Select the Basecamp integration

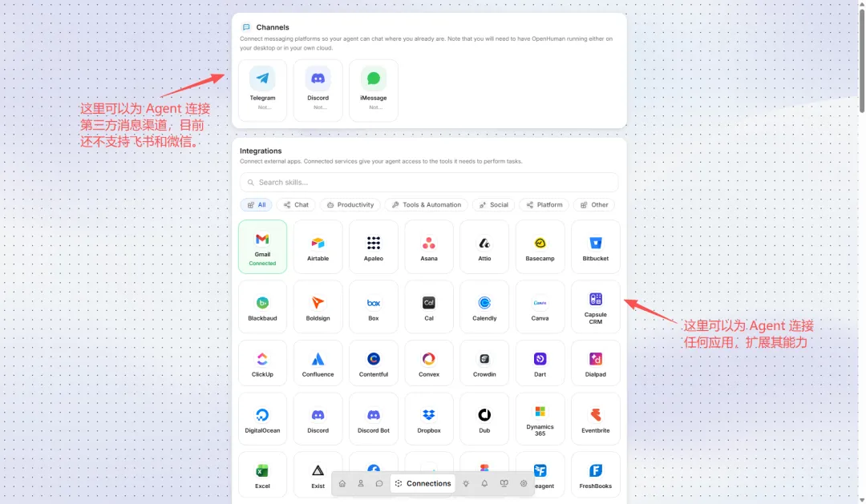point(540,247)
